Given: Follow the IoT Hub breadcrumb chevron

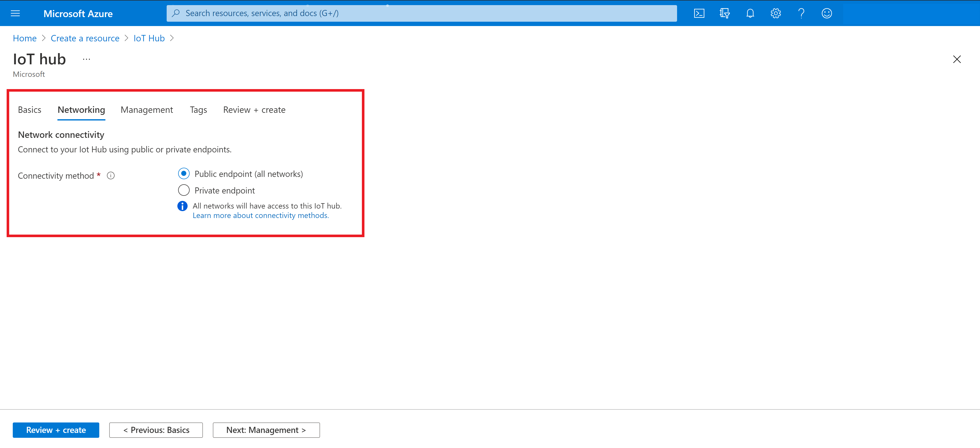Looking at the screenshot, I should pos(171,38).
